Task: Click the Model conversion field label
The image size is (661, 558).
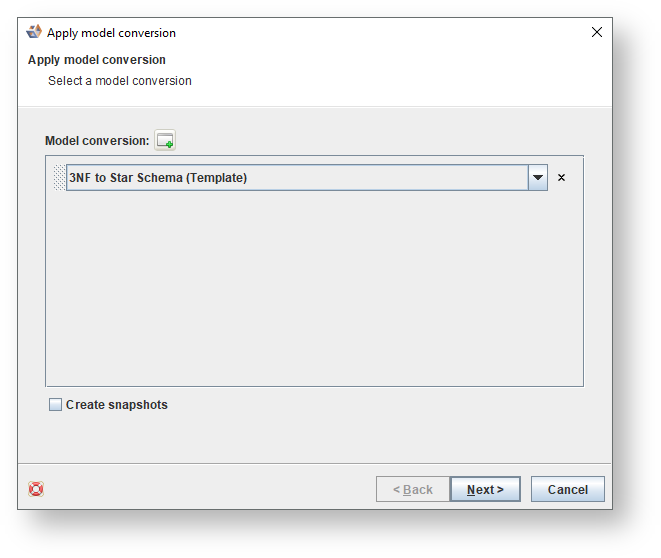Action: pos(96,141)
